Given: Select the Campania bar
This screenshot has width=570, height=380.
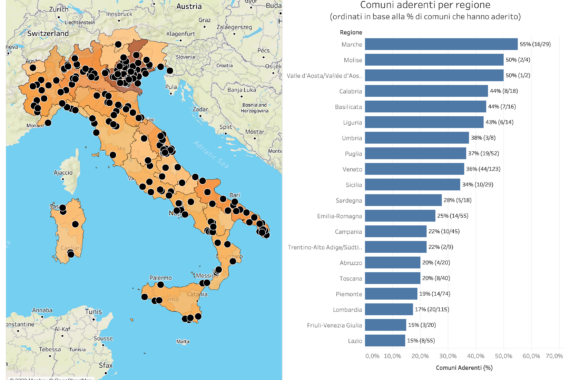Looking at the screenshot, I should click(396, 231).
